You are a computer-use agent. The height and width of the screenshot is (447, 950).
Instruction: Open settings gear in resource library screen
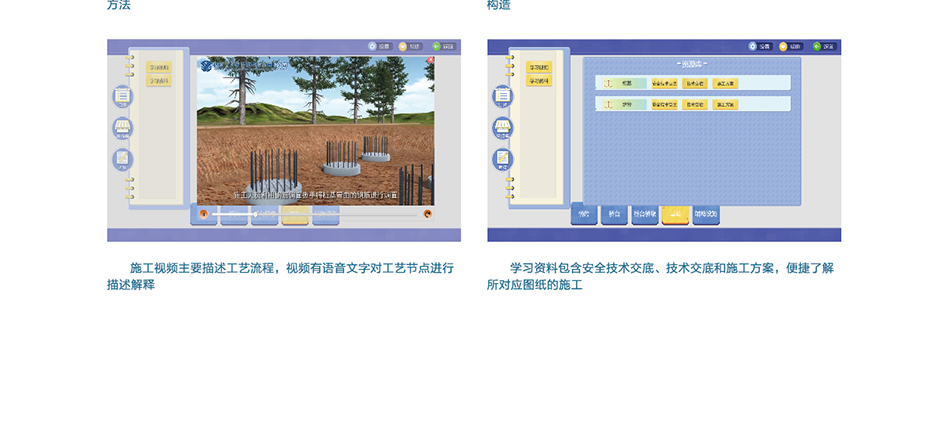point(753,46)
